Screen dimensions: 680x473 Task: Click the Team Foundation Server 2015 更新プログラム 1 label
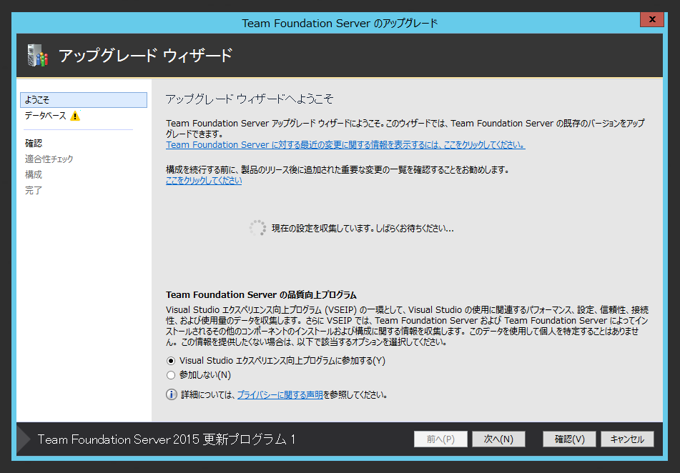166,439
